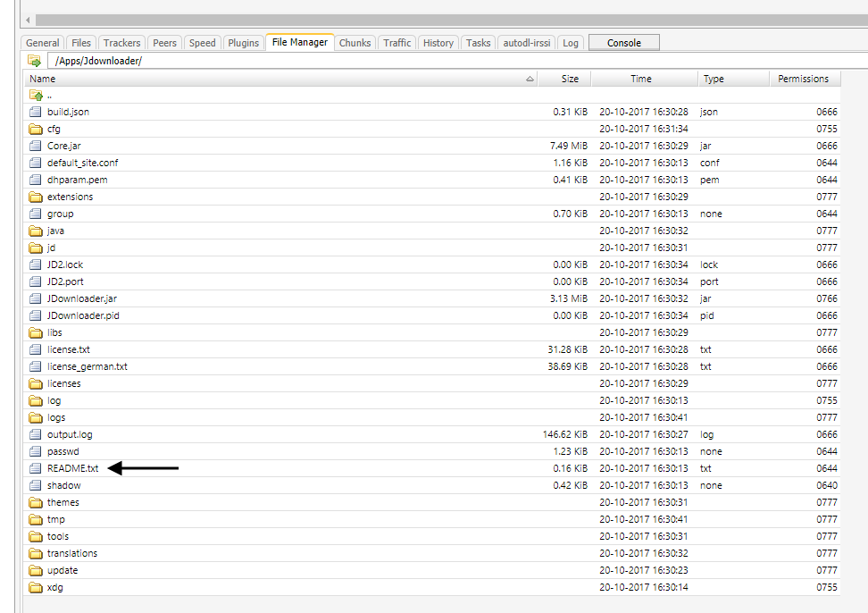Click the horizontal scrollbar track above the tabs

(x=451, y=20)
